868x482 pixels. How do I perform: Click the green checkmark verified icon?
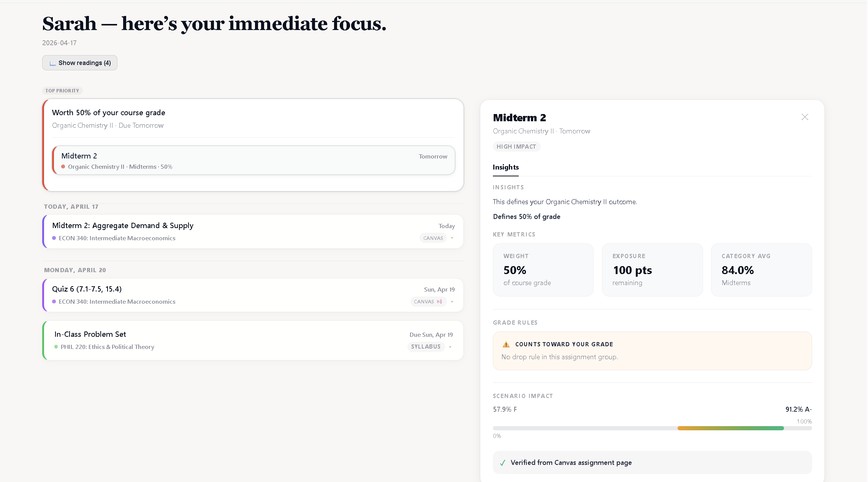pos(503,463)
